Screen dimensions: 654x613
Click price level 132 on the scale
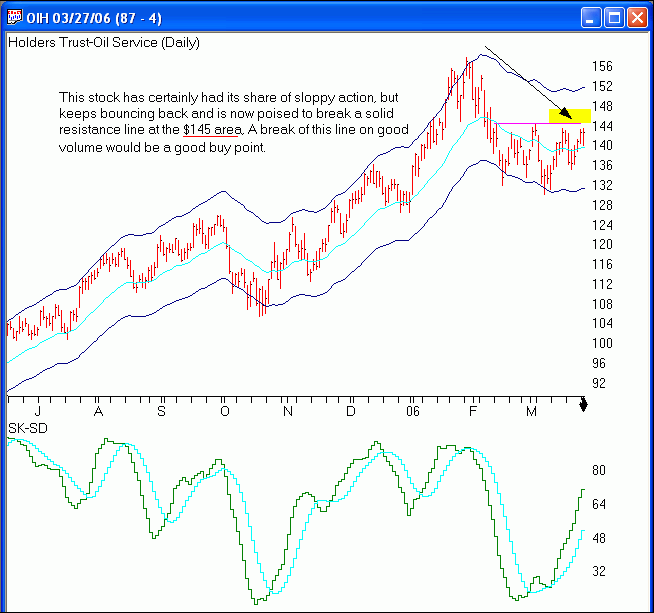click(x=602, y=185)
